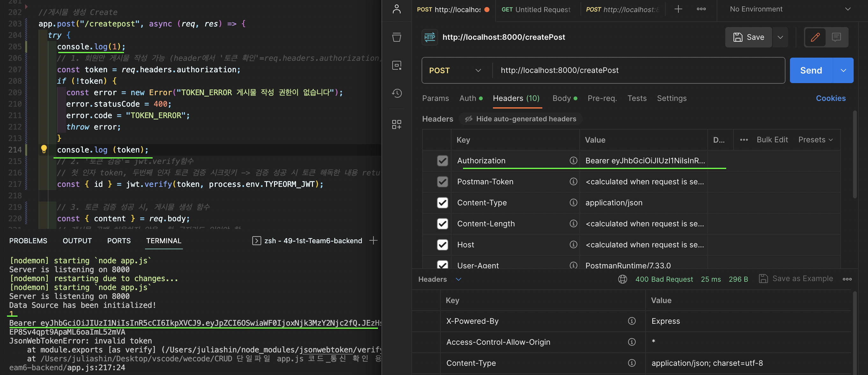This screenshot has height=375, width=868.
Task: Toggle the Authorization header checkbox
Action: [x=442, y=160]
